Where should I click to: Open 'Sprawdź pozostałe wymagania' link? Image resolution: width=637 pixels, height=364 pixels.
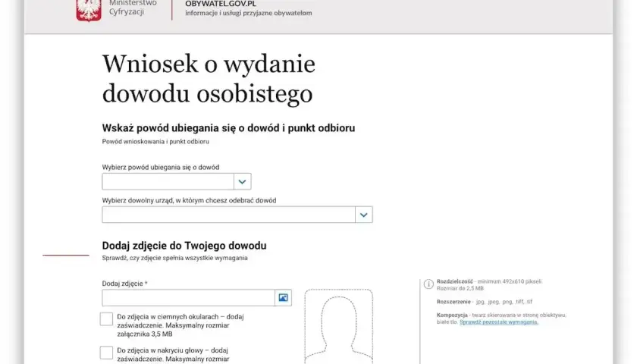[x=499, y=322]
